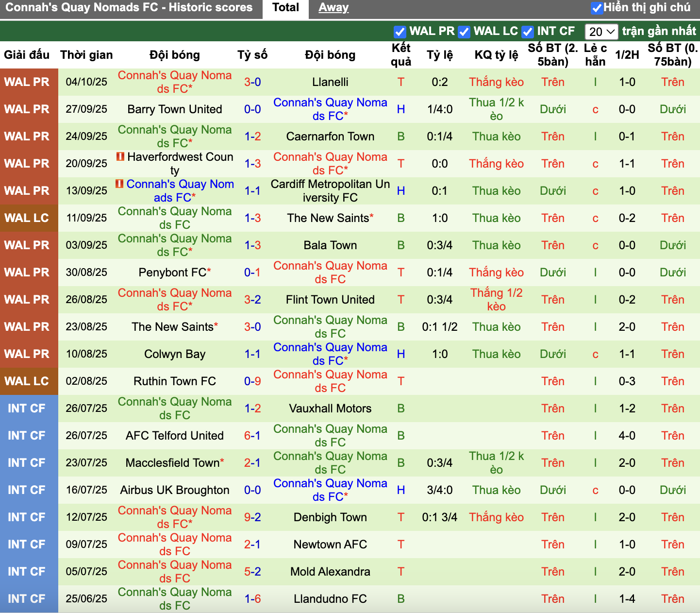Click handicap value 0:1 1/2 in 23/08/25 row
The width and height of the screenshot is (700, 613).
click(x=440, y=327)
